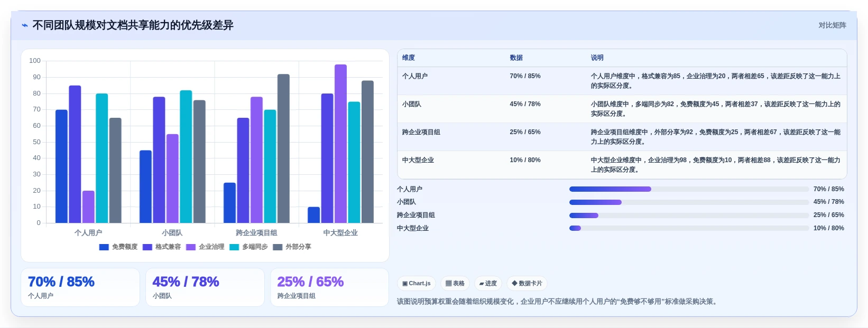Viewport: 868px width, 328px height.
Task: Click the teal 多端同步 bar for 小团队
Action: pos(186,157)
